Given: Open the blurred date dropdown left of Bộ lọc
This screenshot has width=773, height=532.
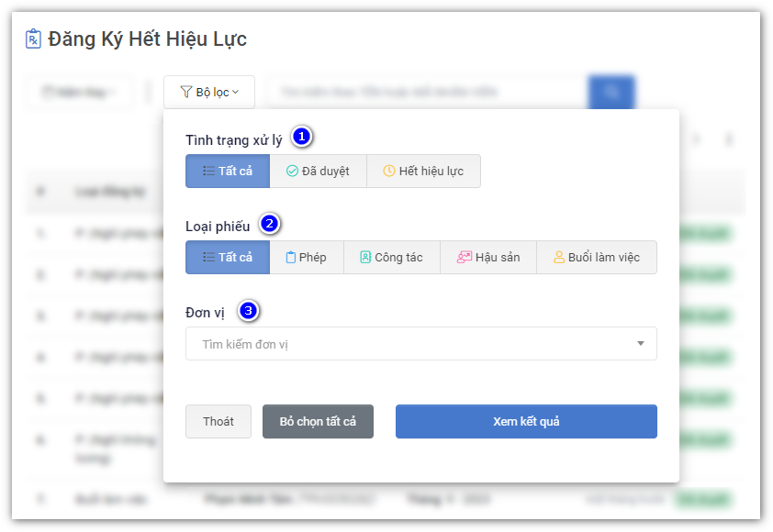Looking at the screenshot, I should click(80, 92).
